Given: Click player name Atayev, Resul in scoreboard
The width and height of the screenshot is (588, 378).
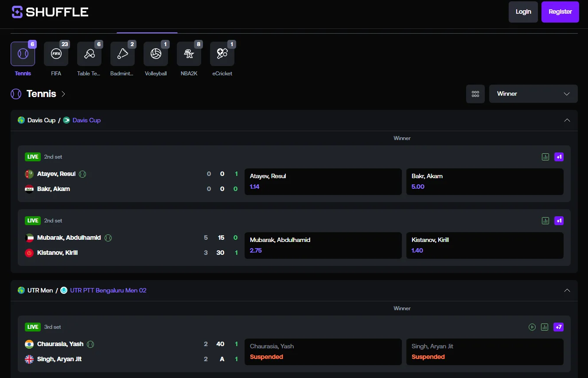Looking at the screenshot, I should click(56, 174).
